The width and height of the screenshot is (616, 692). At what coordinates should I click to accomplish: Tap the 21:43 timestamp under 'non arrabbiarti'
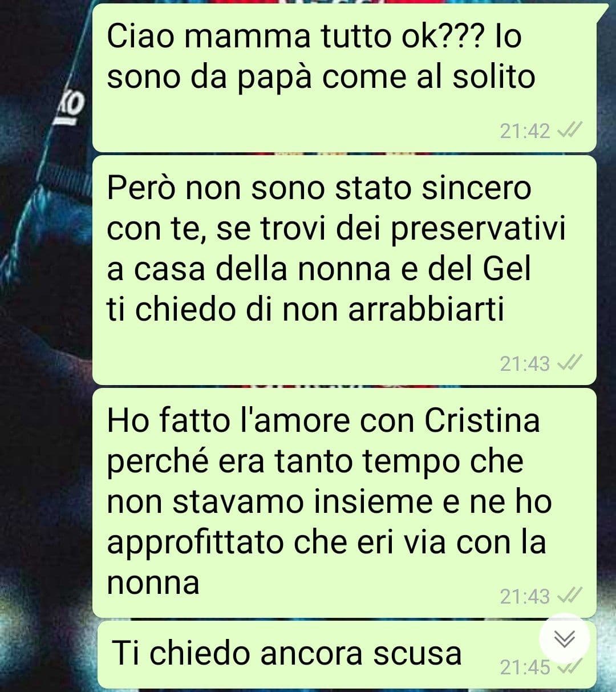pos(525,363)
